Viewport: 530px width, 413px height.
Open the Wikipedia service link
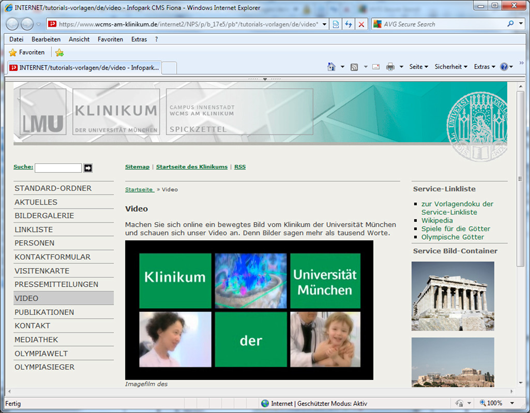click(437, 220)
